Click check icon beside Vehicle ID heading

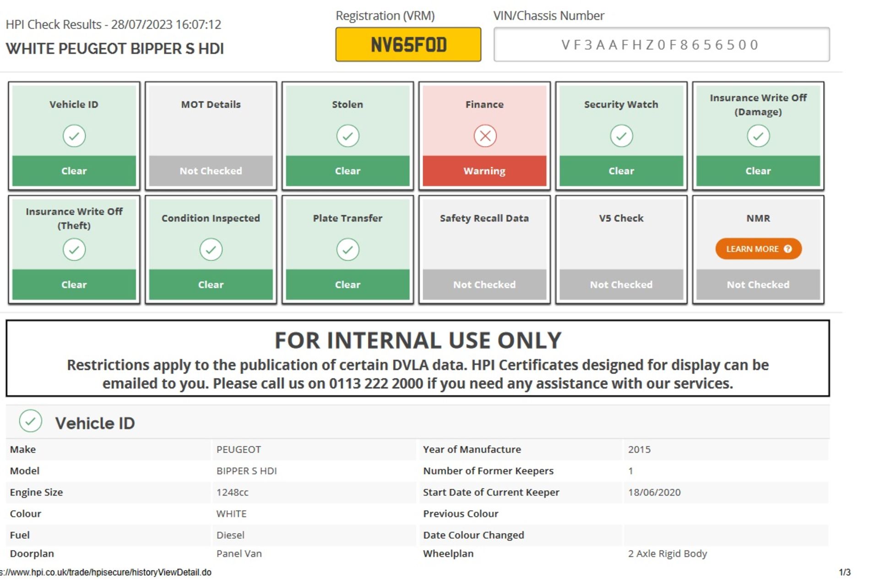click(31, 421)
